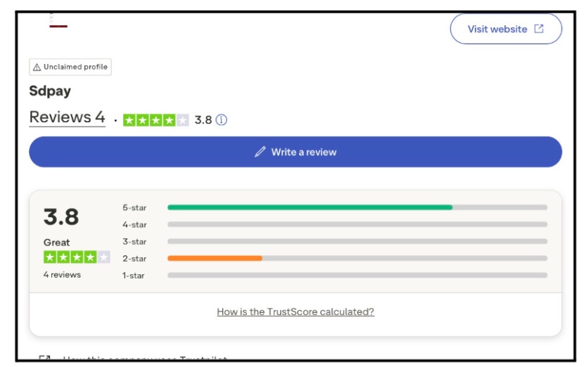Click the green star rating beside Reviews 4
The height and width of the screenshot is (367, 588).
point(155,120)
